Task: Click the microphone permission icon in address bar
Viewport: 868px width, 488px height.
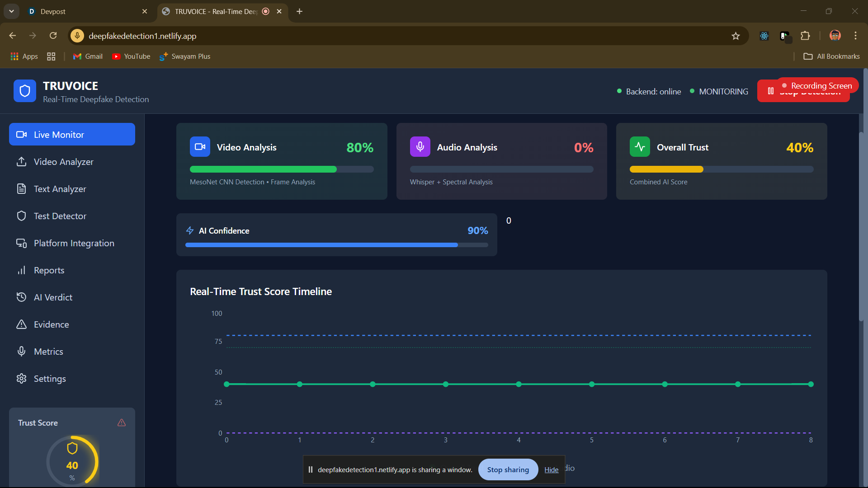Action: (x=77, y=36)
